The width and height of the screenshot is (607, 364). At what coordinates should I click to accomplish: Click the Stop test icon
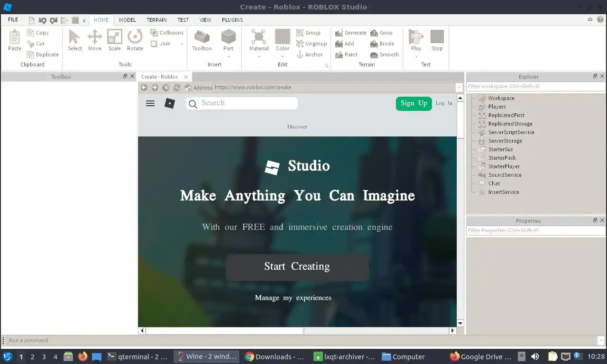click(x=437, y=36)
